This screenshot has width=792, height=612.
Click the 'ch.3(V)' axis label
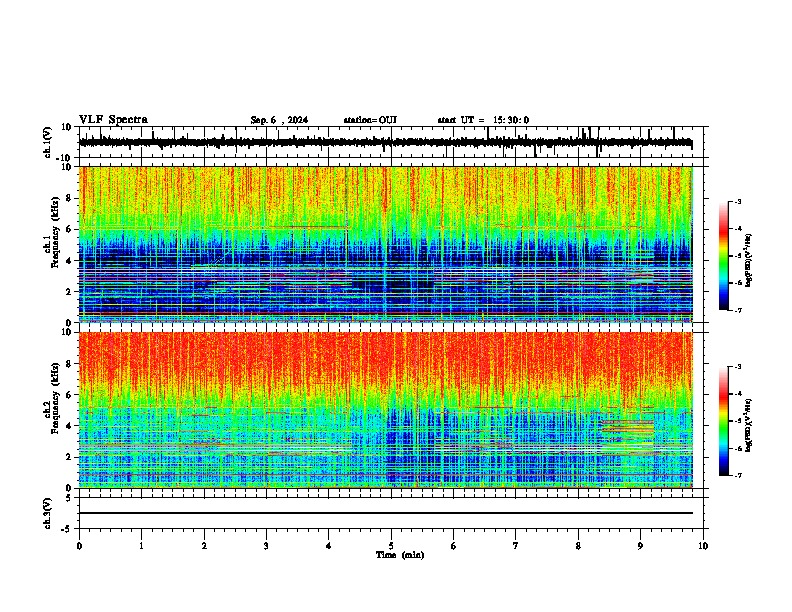click(x=48, y=513)
